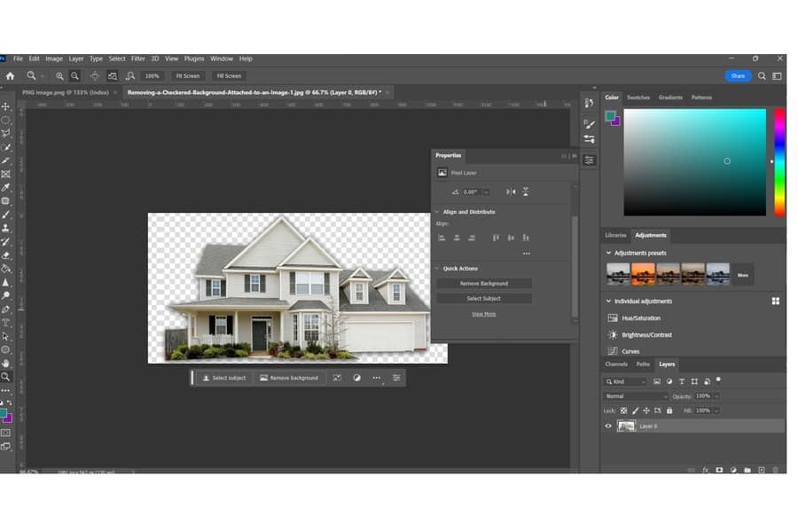The image size is (798, 532).
Task: Open the rotation angle dropdown
Action: [x=487, y=192]
